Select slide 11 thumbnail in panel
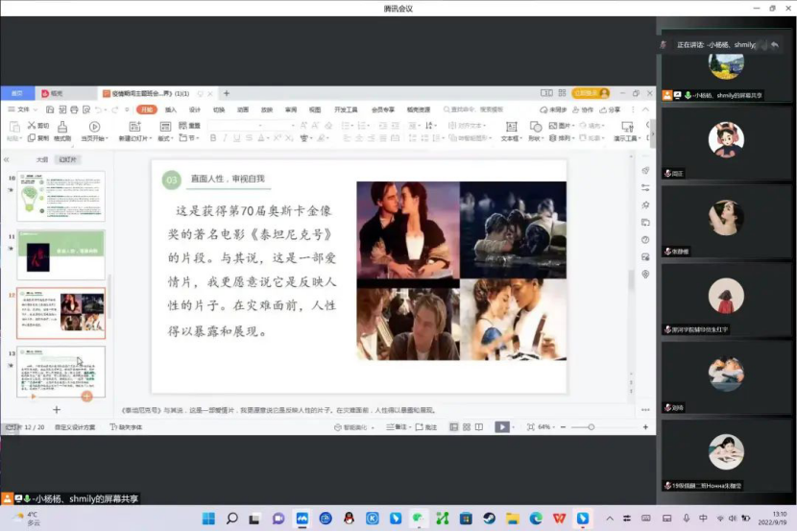The image size is (797, 532). (60, 254)
